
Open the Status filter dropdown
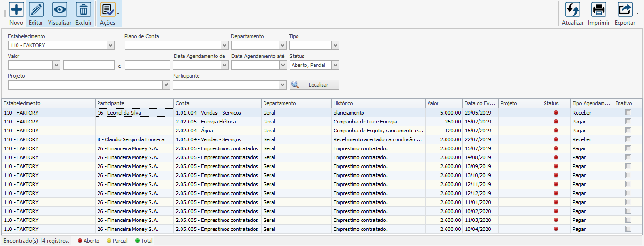coord(335,66)
